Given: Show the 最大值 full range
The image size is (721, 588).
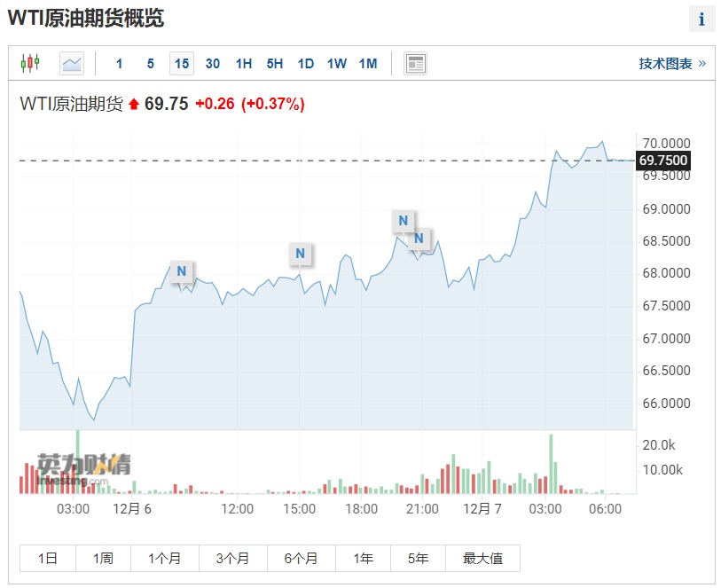Looking at the screenshot, I should coord(482,558).
